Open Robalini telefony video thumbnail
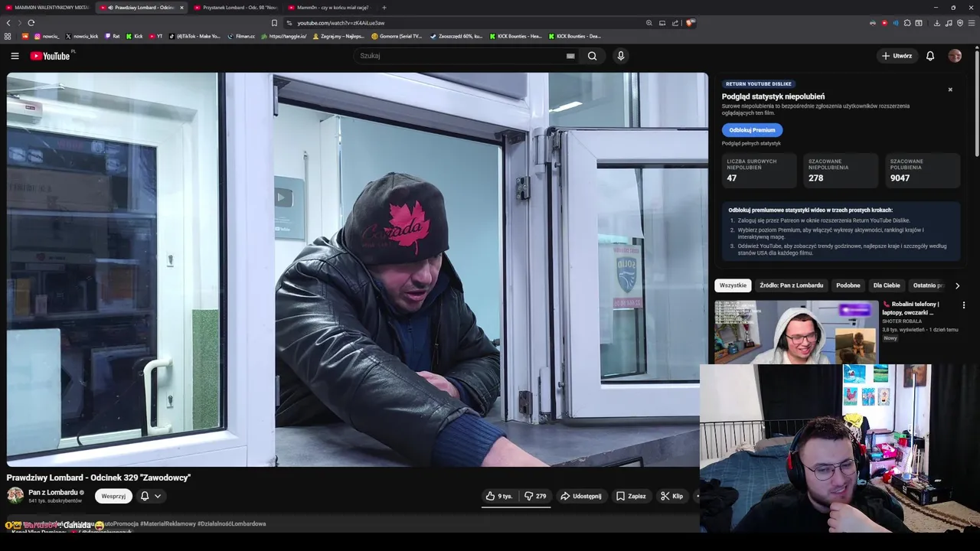This screenshot has height=551, width=980. [x=796, y=332]
